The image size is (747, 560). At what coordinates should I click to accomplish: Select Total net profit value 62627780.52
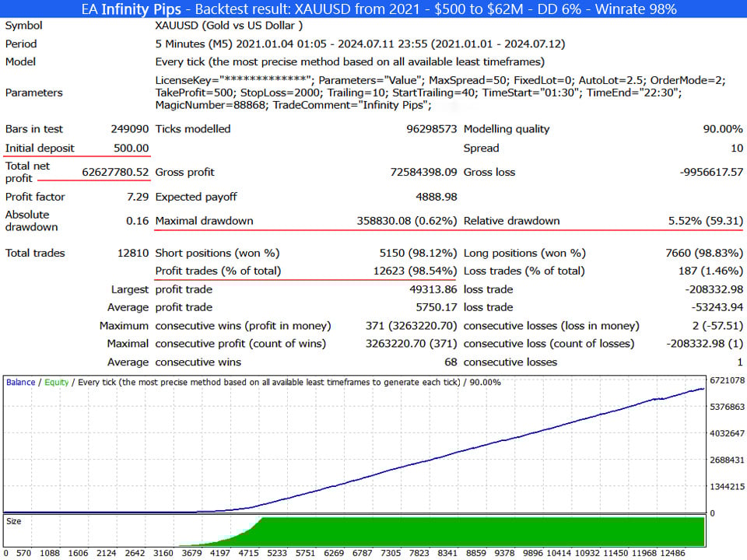click(x=115, y=172)
